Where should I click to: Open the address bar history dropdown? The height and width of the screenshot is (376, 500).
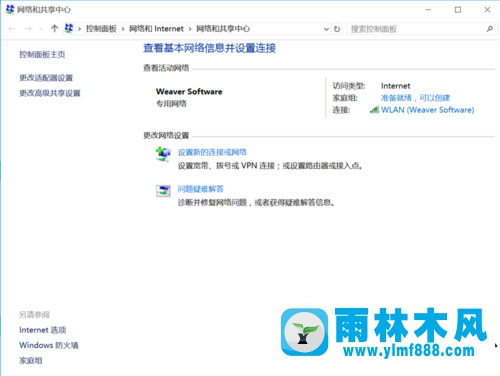[x=326, y=29]
